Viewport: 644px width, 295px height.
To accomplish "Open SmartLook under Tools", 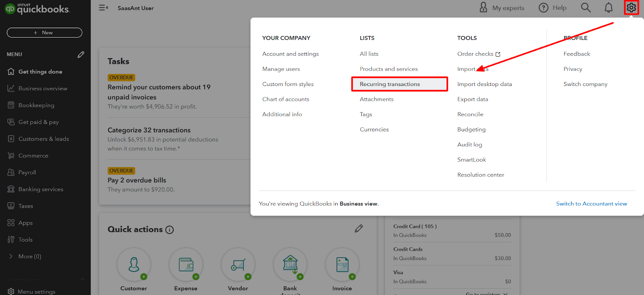I will [x=472, y=160].
